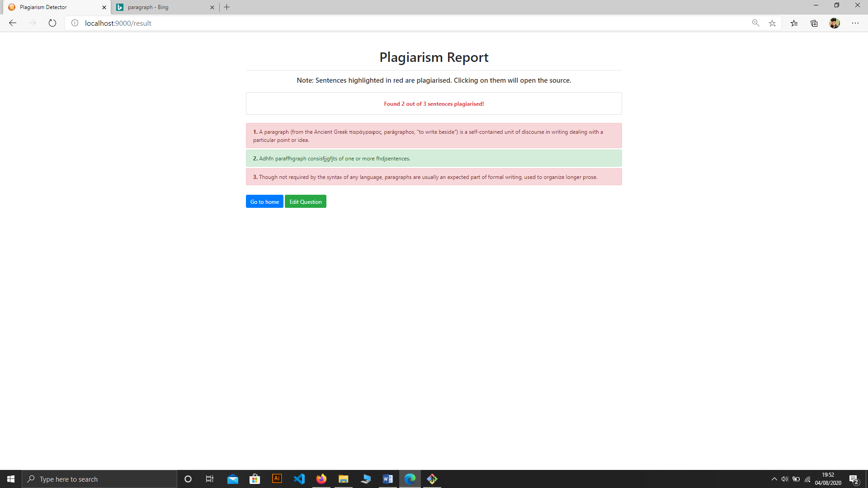Open plagiarised sentence 3 source
Screen dimensions: 868x488
pyautogui.click(x=434, y=177)
